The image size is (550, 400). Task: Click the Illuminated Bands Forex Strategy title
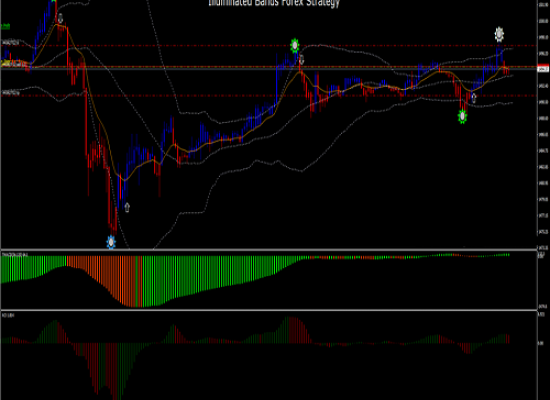[x=274, y=3]
